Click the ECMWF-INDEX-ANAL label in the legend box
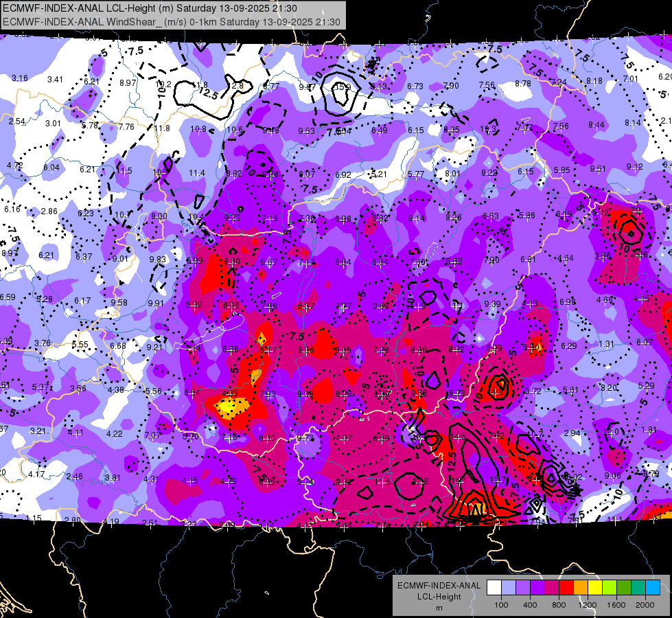Image resolution: width=672 pixels, height=618 pixels. (x=439, y=586)
